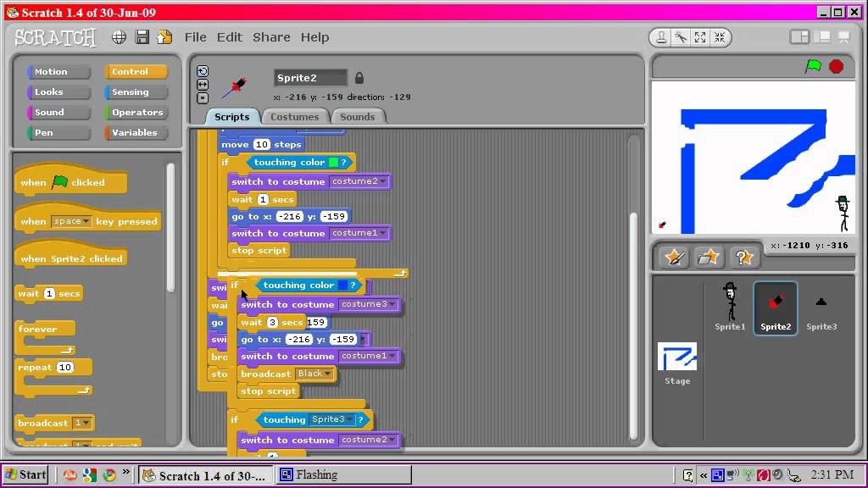Set rotation style to left-right flip
This screenshot has width=868, height=488.
(x=203, y=85)
